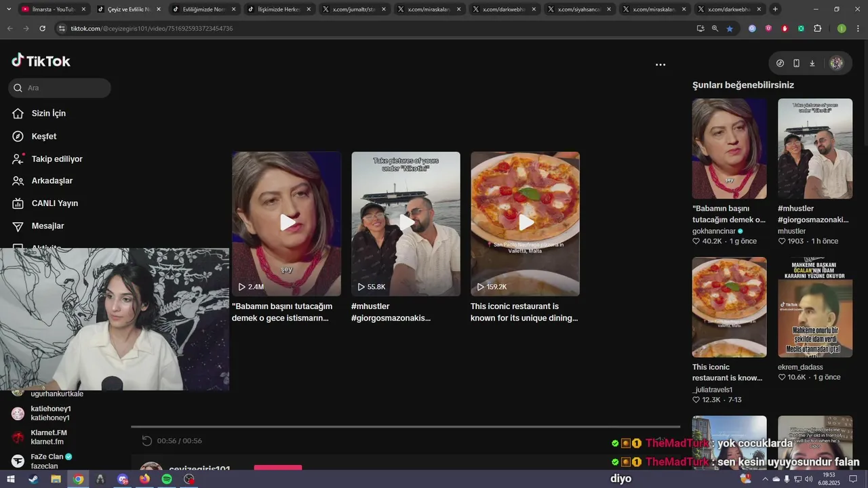The image size is (868, 488).
Task: Click the compass icon beside Keşfet
Action: [18, 136]
